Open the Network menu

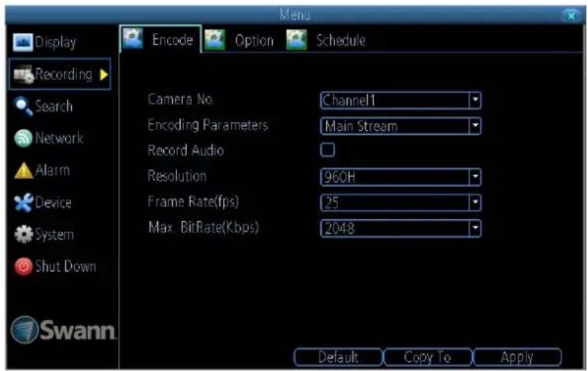click(49, 138)
